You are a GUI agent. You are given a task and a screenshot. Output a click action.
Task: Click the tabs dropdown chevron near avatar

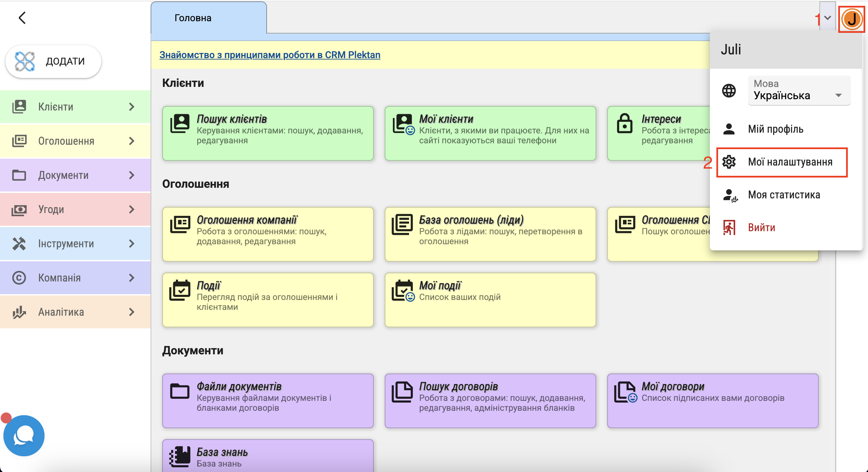point(828,18)
